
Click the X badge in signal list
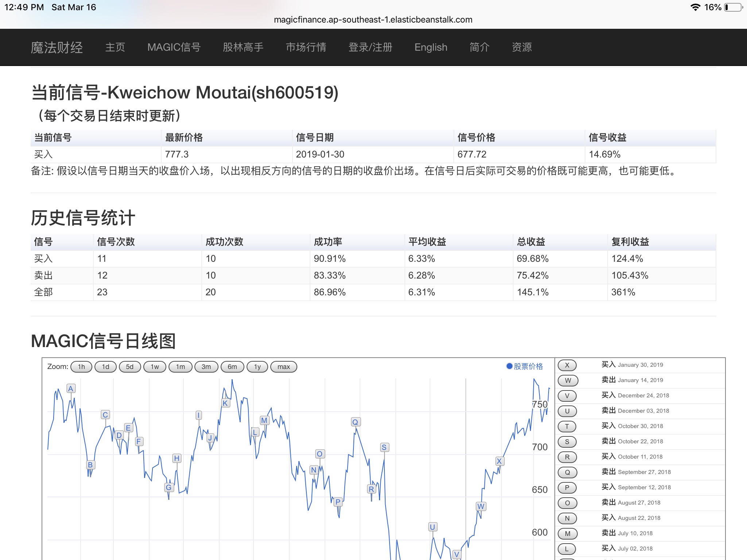coord(567,365)
